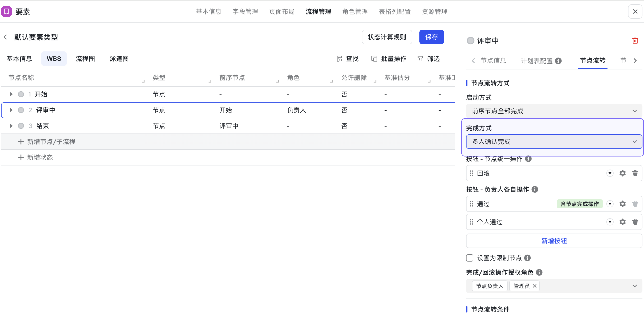Click the 节点负责人 role tag
Screen dimensions: 644x317
[x=489, y=286]
